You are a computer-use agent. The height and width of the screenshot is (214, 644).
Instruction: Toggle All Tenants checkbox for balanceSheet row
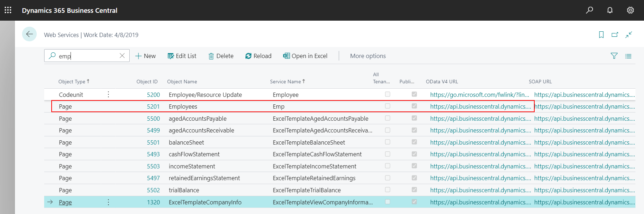(x=388, y=142)
